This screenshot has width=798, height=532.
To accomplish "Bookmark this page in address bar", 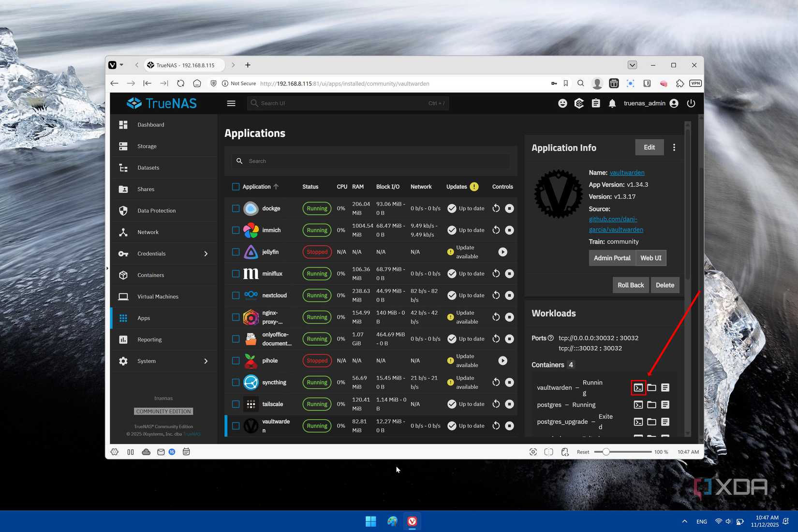I will (x=566, y=83).
